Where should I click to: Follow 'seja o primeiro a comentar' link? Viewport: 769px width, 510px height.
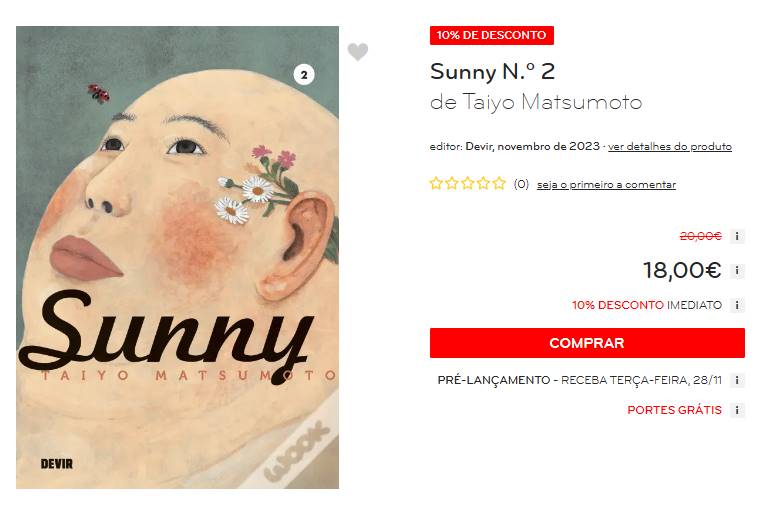[606, 184]
